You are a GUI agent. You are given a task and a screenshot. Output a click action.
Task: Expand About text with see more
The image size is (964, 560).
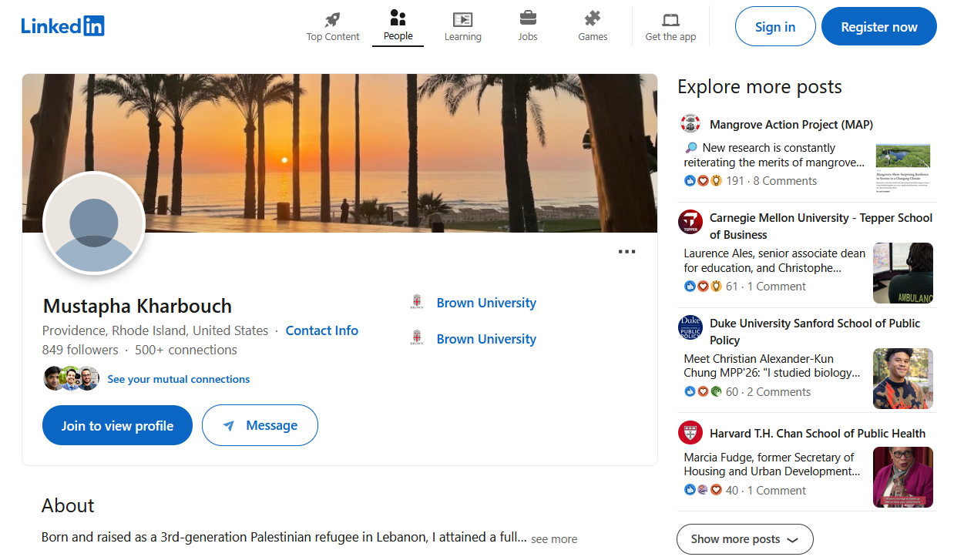[x=554, y=539]
